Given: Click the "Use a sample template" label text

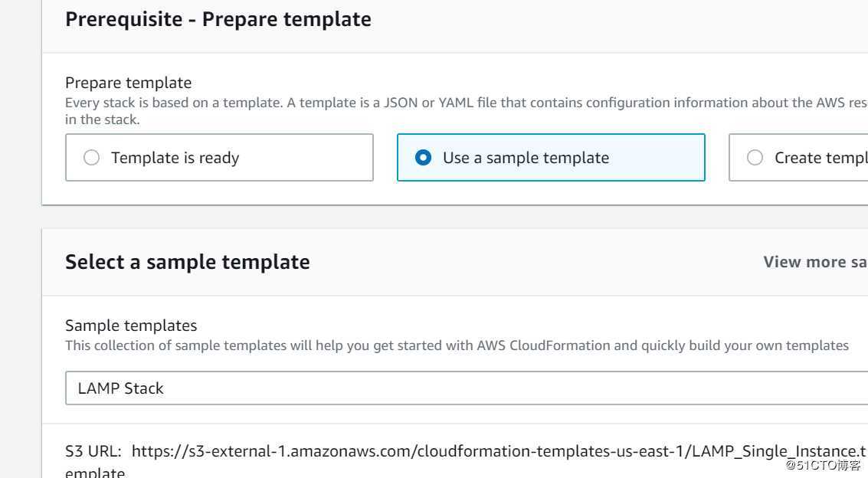Looking at the screenshot, I should [526, 158].
